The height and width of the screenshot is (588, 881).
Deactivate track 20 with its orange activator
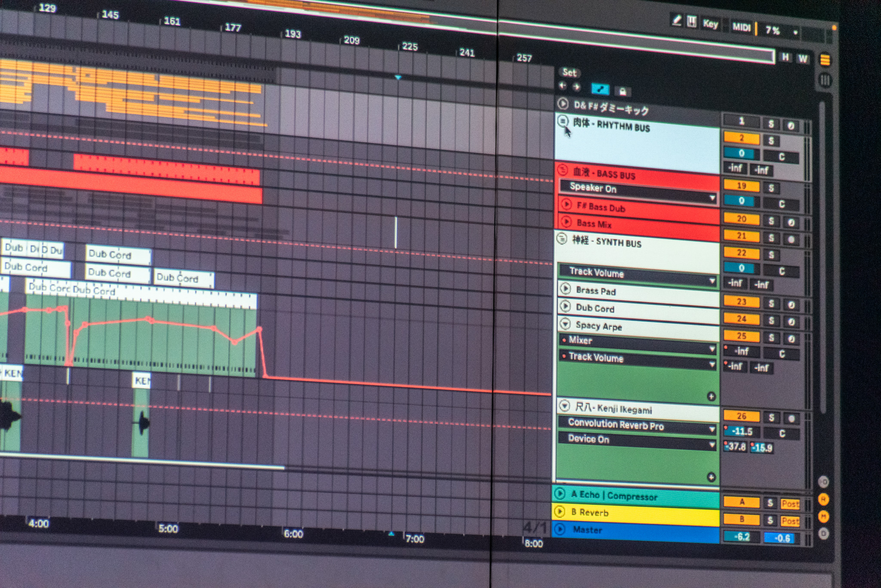coord(741,219)
